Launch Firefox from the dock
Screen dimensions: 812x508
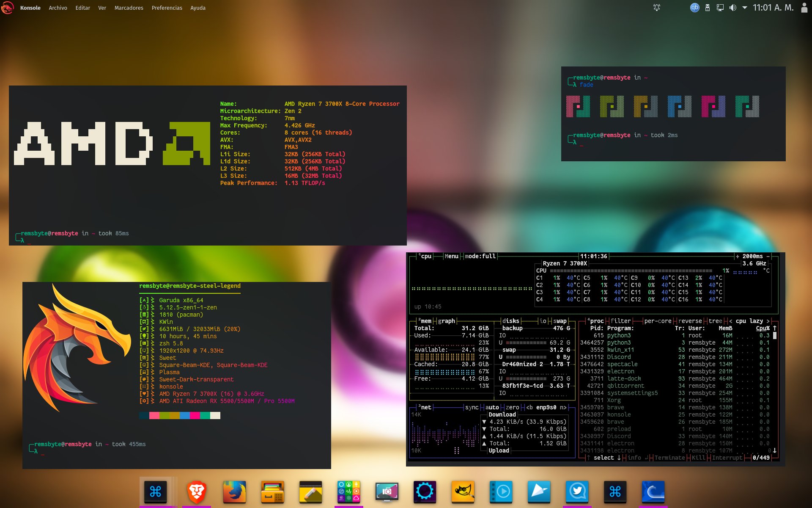tap(234, 491)
